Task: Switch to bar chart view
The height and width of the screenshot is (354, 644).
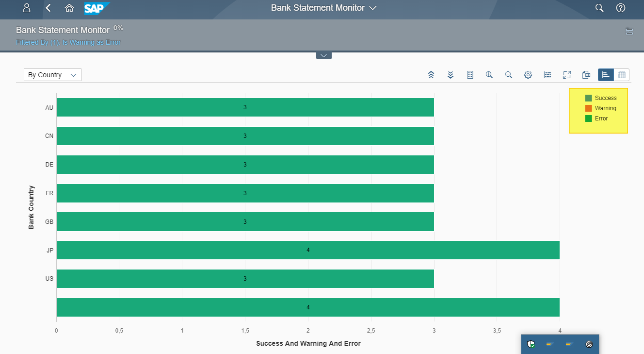Action: point(606,75)
